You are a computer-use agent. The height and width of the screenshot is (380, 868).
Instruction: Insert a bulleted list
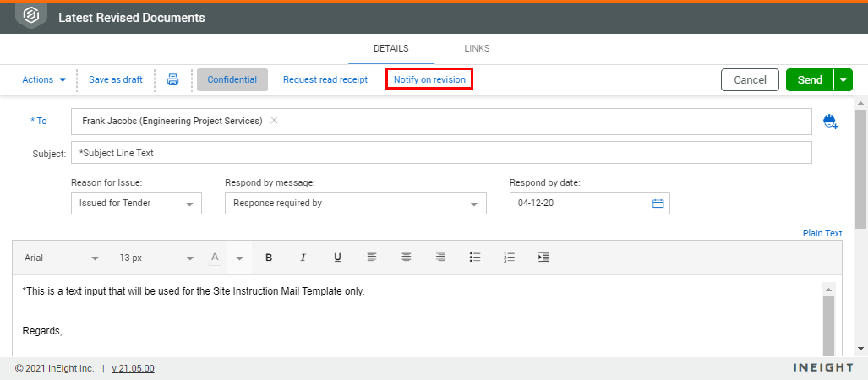(x=475, y=258)
